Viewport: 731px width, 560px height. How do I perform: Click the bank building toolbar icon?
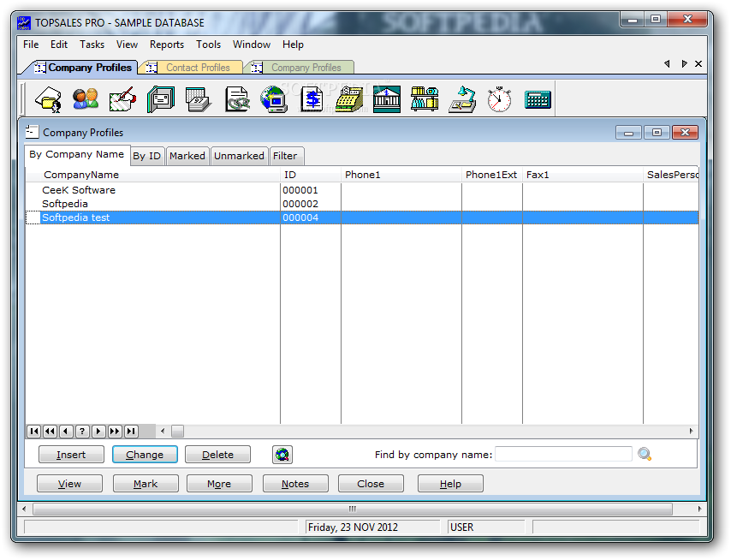click(387, 99)
